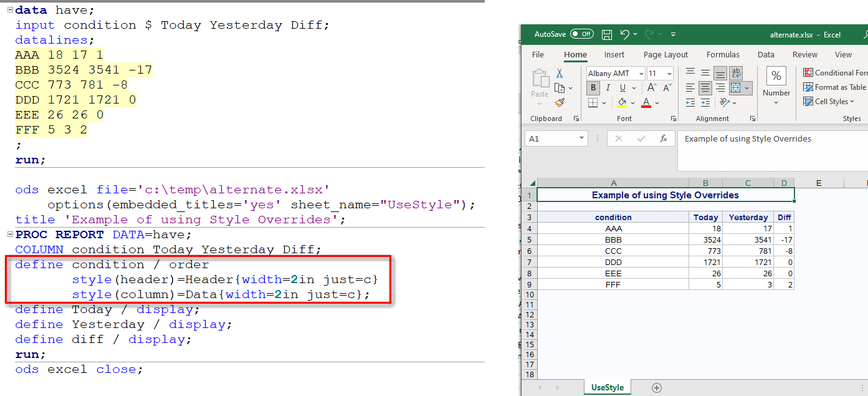
Task: Expand the Cell Styles dropdown
Action: coord(829,102)
